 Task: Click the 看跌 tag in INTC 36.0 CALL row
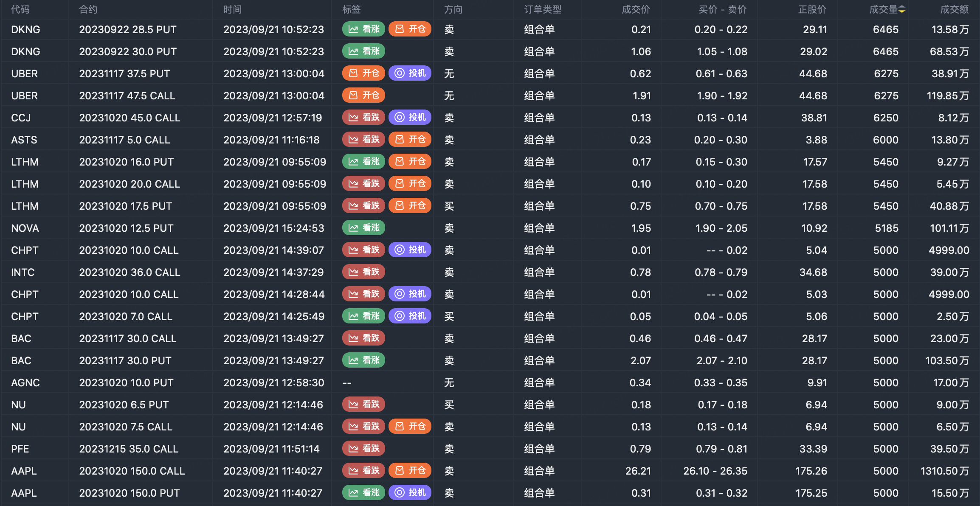(364, 272)
